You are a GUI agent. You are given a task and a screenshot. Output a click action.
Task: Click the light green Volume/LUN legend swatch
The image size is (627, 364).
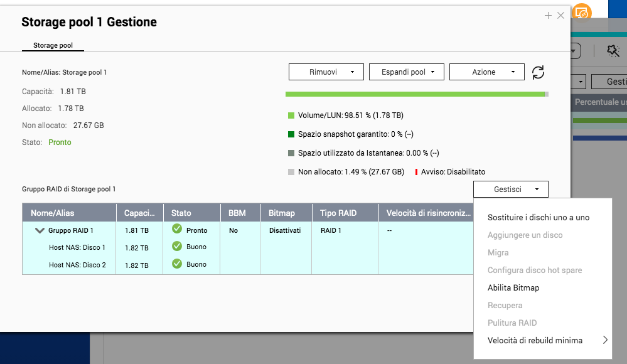point(291,115)
